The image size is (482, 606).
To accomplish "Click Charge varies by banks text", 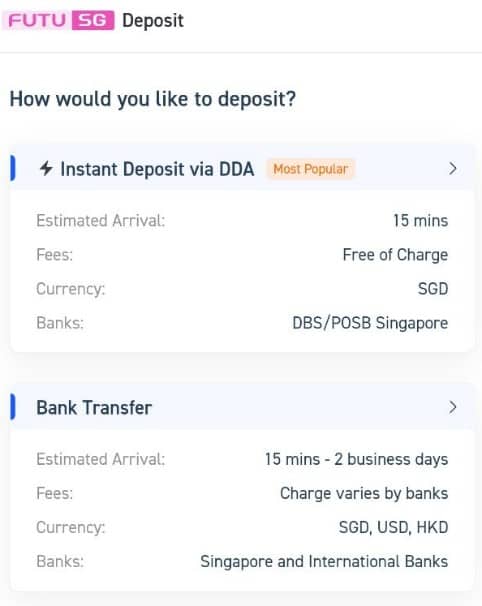I will tap(364, 494).
